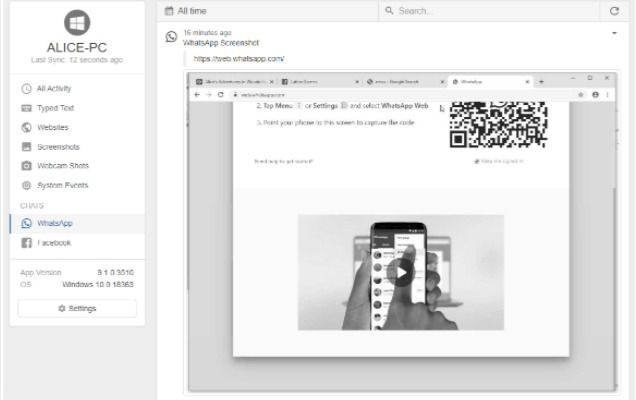
Task: Click the Windows logo above ALICE-PC
Action: click(77, 23)
